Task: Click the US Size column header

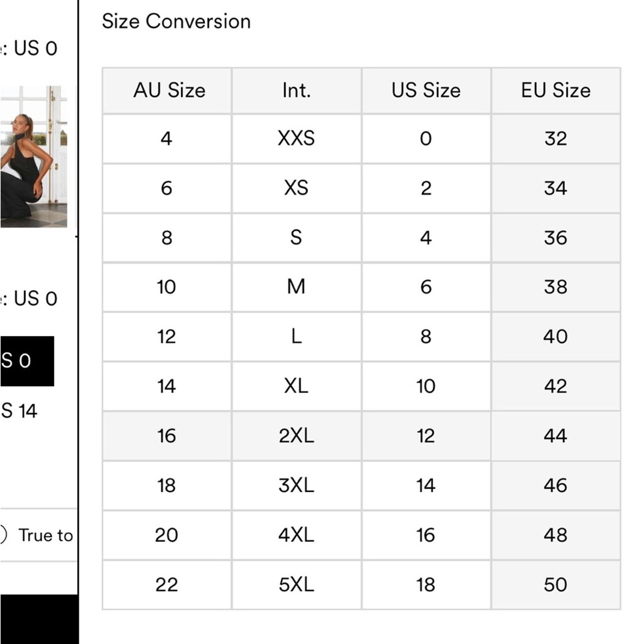Action: (x=426, y=91)
